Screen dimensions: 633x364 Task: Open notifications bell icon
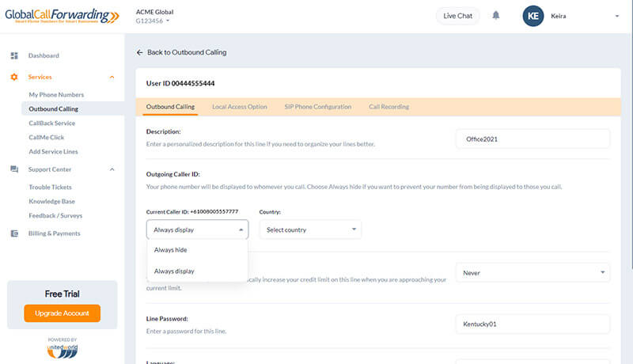coord(496,16)
